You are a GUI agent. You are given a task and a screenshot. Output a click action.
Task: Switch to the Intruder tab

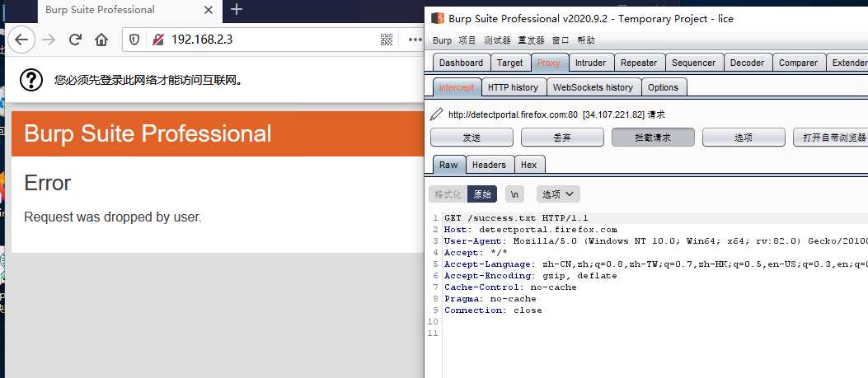pos(591,63)
